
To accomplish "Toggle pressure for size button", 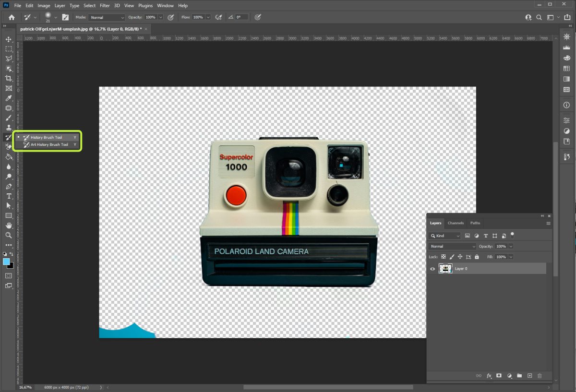I will (258, 17).
